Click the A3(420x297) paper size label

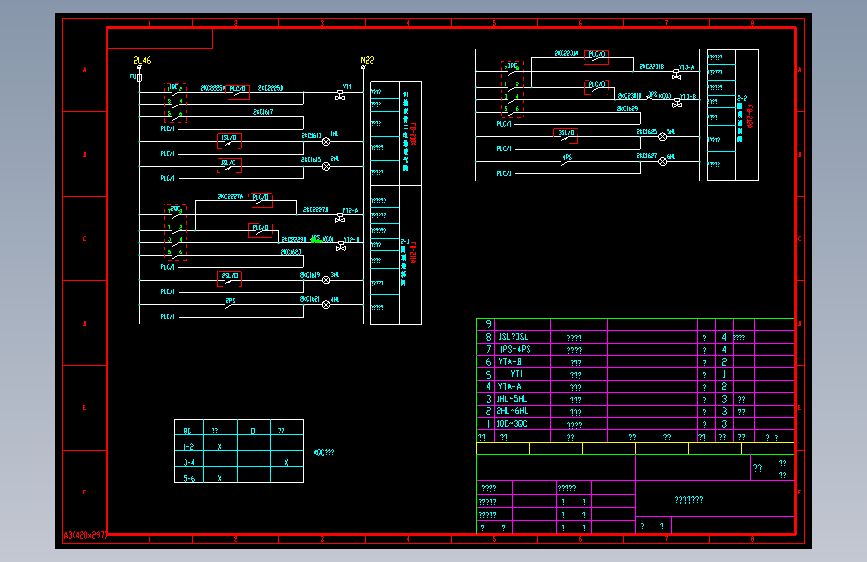pyautogui.click(x=85, y=535)
